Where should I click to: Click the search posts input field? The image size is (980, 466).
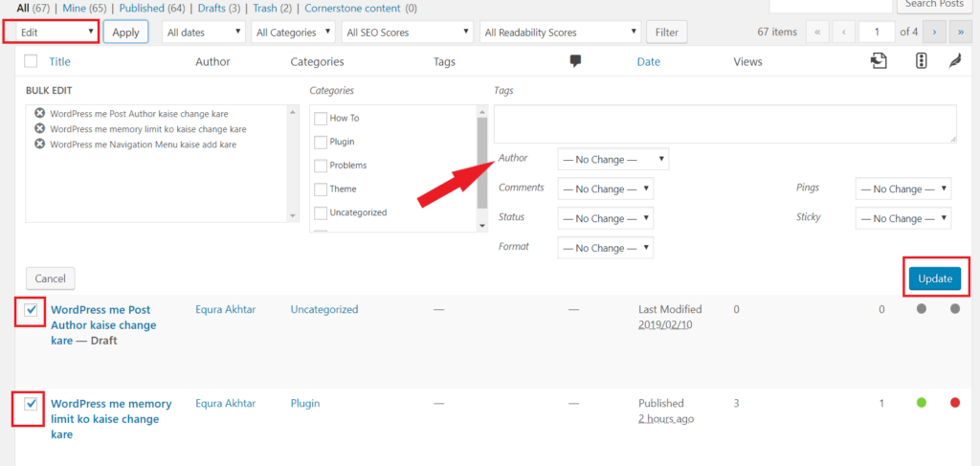click(831, 5)
